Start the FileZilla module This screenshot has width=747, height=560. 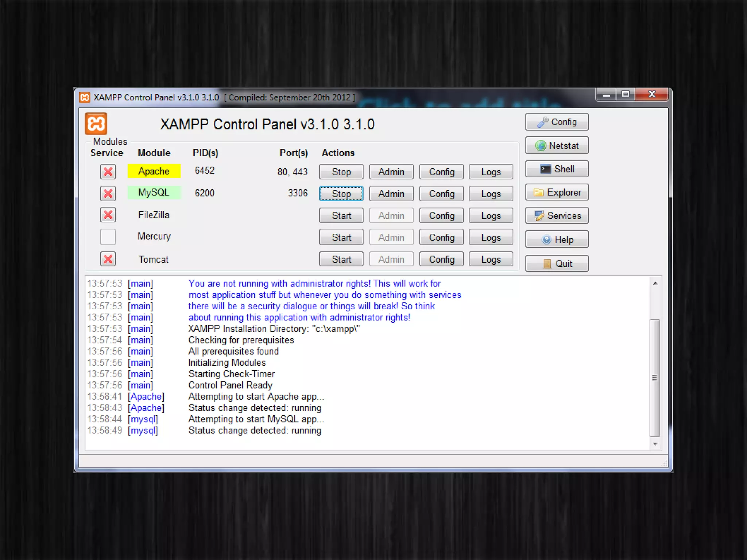(341, 215)
